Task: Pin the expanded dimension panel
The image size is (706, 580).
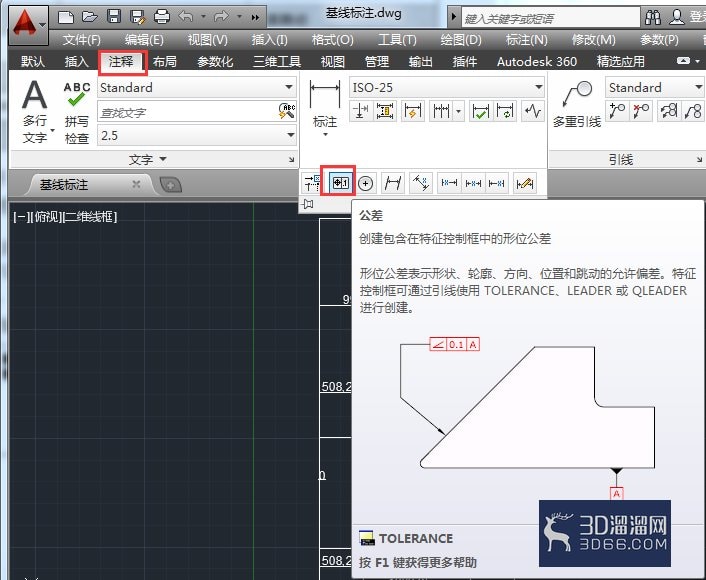Action: 308,204
